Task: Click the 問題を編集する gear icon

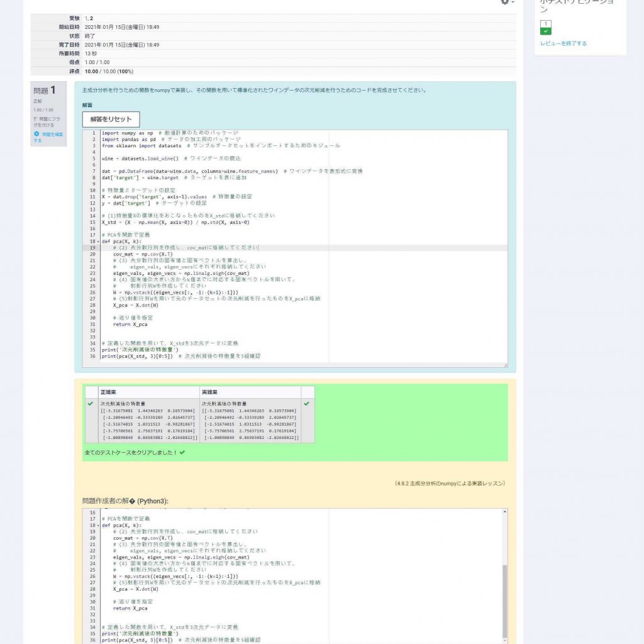Action: click(x=36, y=134)
